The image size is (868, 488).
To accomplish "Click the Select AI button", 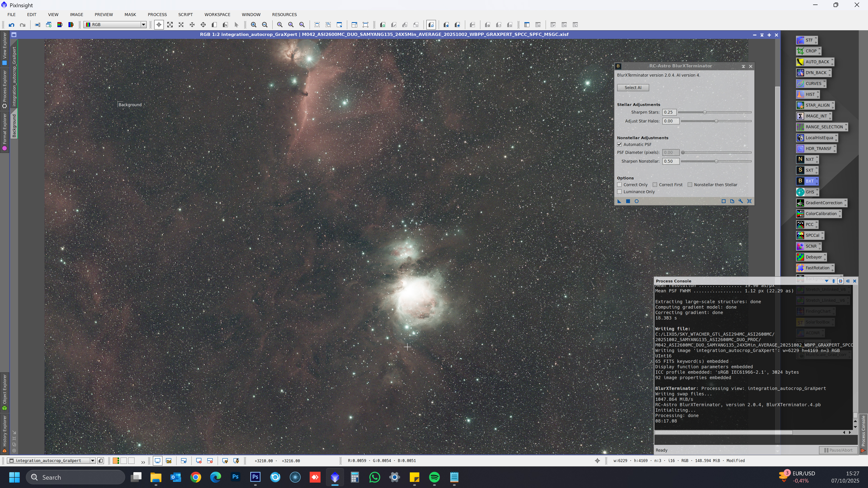I will coord(633,88).
